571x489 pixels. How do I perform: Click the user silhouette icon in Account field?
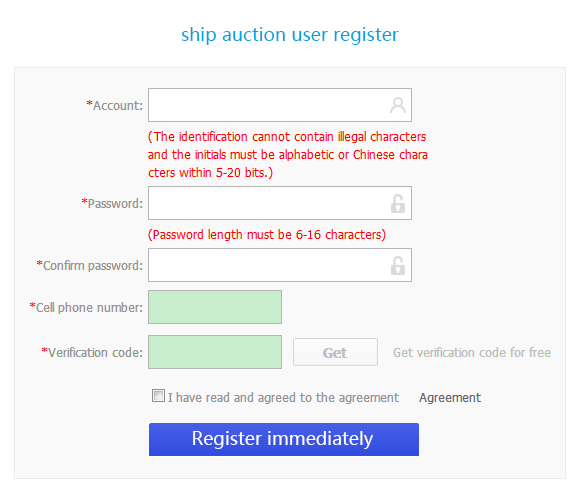(398, 105)
